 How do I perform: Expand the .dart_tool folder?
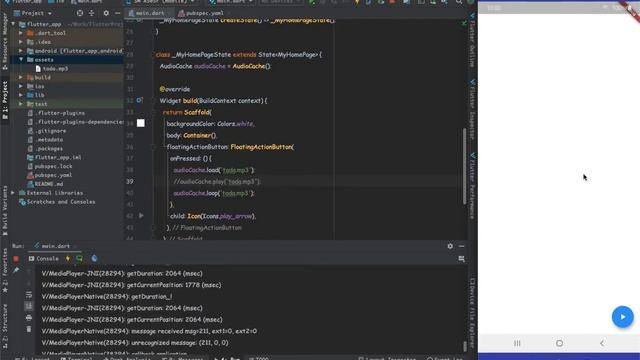tap(21, 33)
